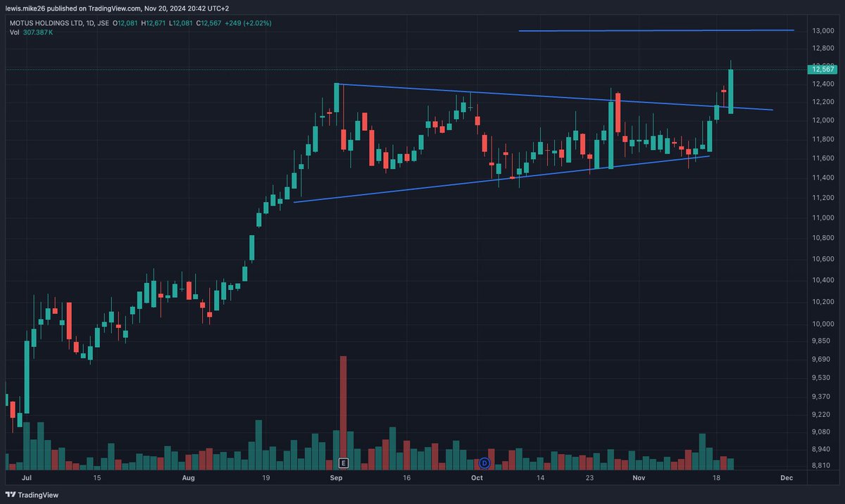Click the Sep label on the time axis

pos(336,478)
